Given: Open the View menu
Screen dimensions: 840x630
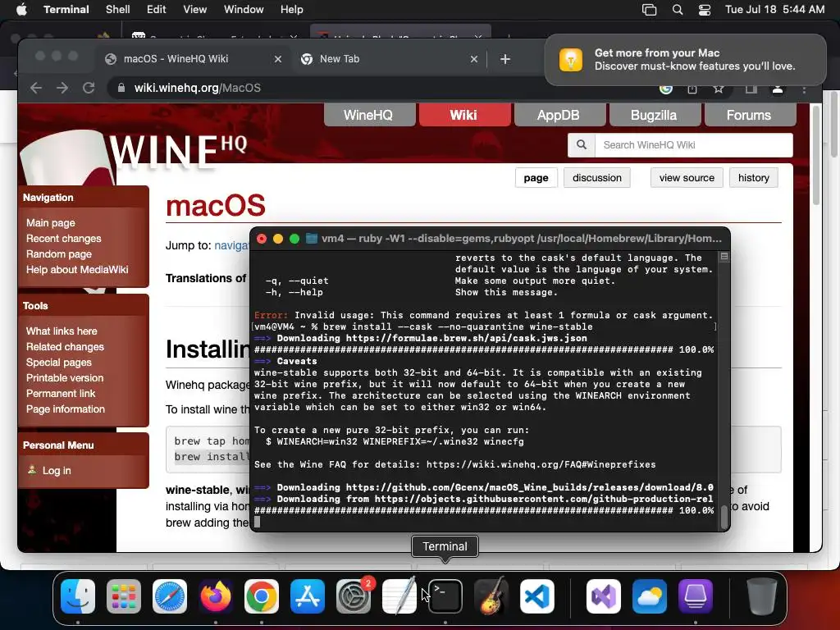Looking at the screenshot, I should (194, 10).
